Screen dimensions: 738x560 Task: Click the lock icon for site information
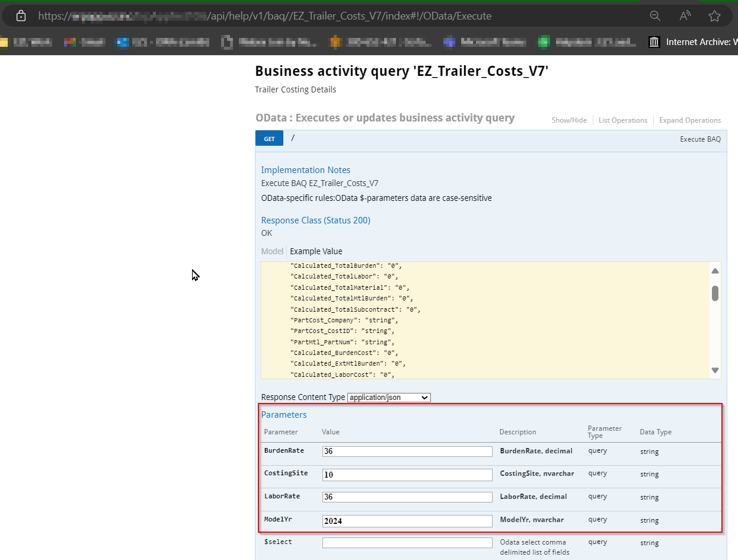pos(21,16)
